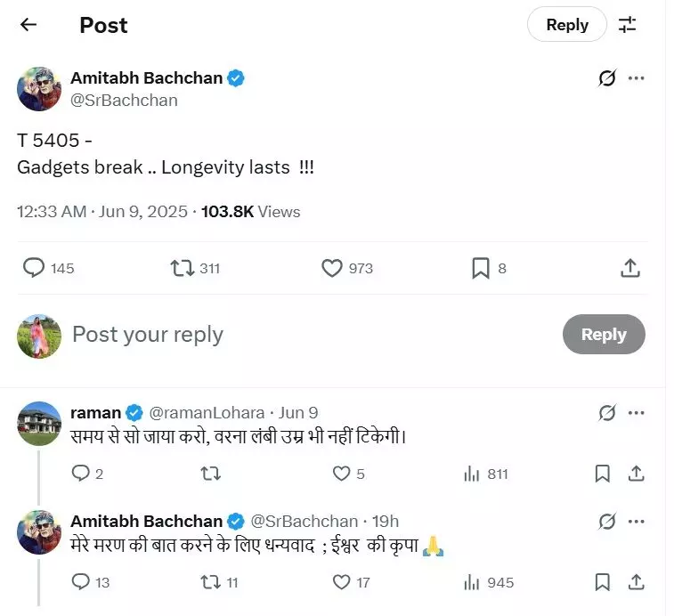Screen dimensions: 674x616
Task: Open reply filter settings icon in header
Action: 628,25
